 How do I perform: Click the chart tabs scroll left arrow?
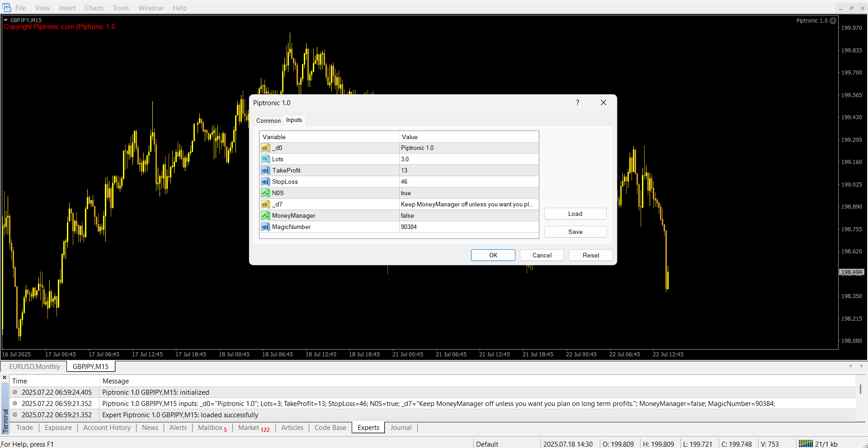tap(850, 366)
